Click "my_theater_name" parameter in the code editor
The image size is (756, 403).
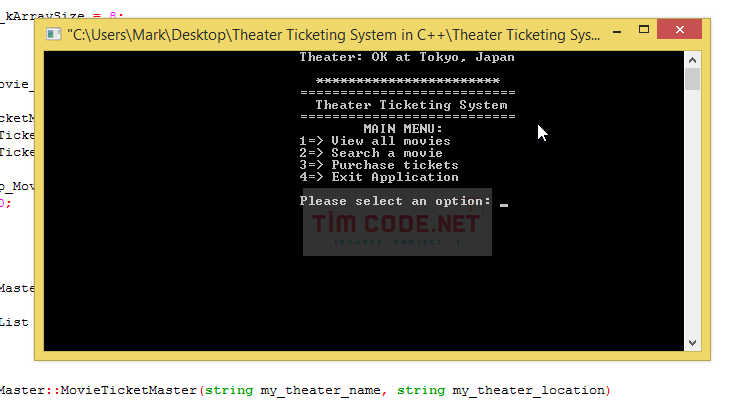point(321,390)
